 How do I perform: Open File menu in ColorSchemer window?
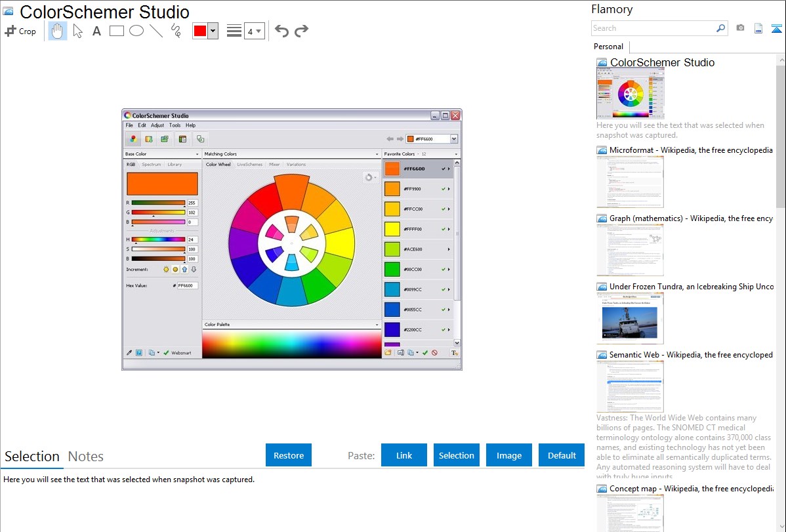129,125
